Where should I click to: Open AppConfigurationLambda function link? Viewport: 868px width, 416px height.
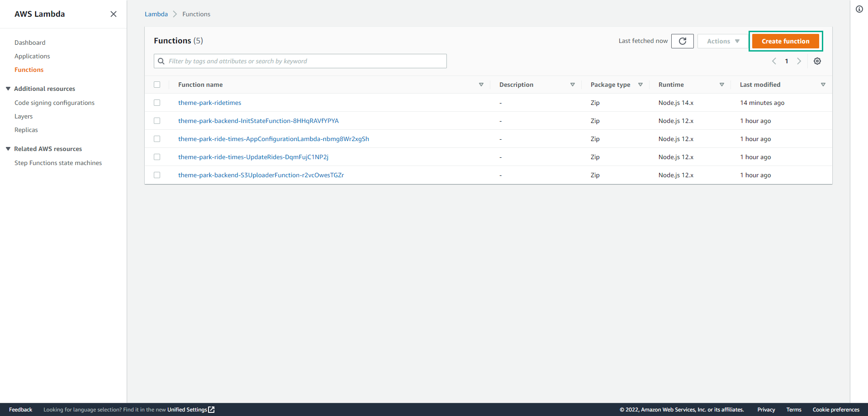[x=274, y=139]
